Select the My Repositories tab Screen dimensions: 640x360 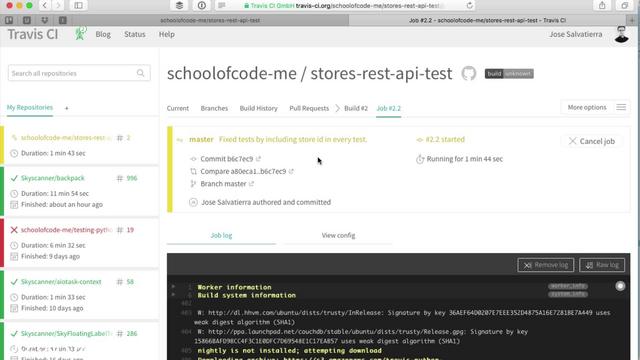[x=30, y=107]
